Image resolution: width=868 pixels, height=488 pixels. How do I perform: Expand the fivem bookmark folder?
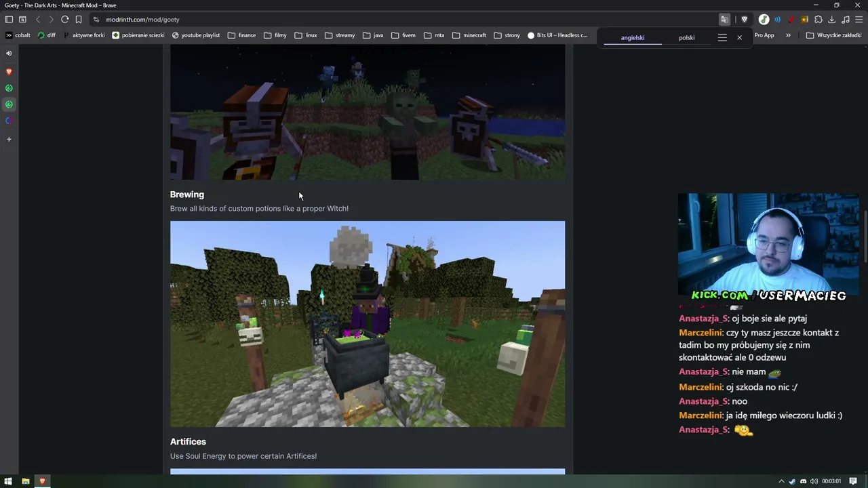(403, 35)
